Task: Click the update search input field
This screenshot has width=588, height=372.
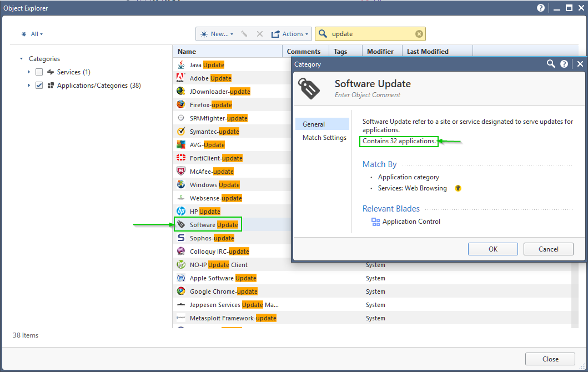Action: 371,34
